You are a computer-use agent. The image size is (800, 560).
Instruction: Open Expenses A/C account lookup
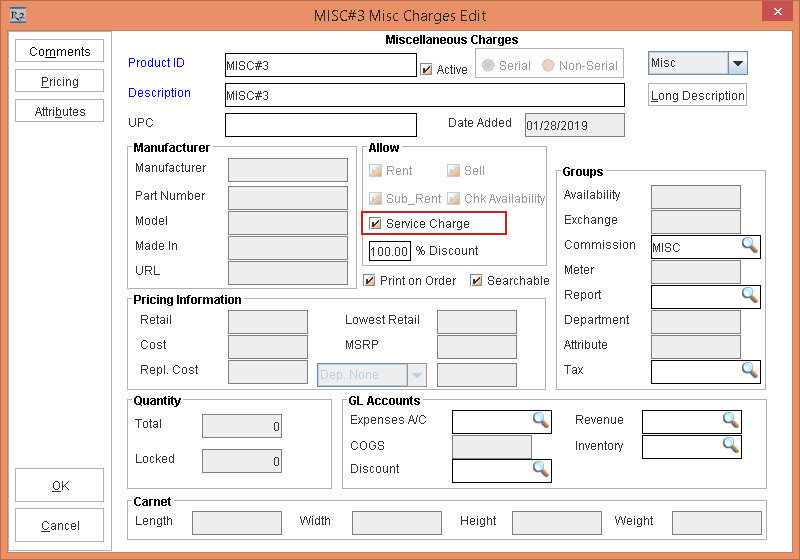click(540, 421)
